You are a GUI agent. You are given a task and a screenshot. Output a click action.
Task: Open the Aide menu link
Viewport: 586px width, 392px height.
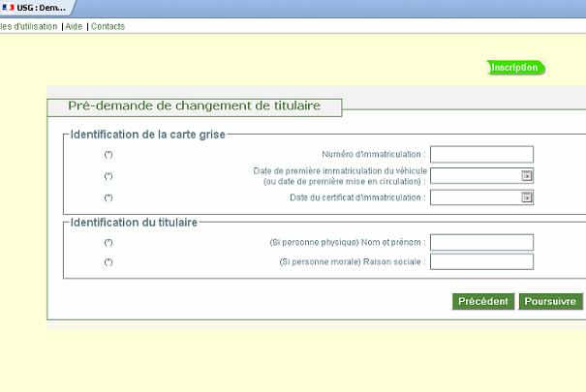(74, 26)
